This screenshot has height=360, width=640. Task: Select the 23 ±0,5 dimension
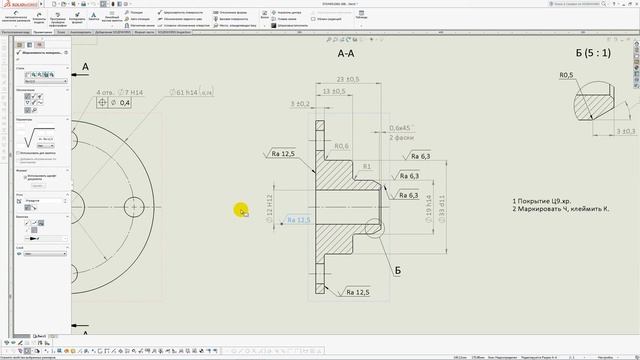click(x=348, y=79)
